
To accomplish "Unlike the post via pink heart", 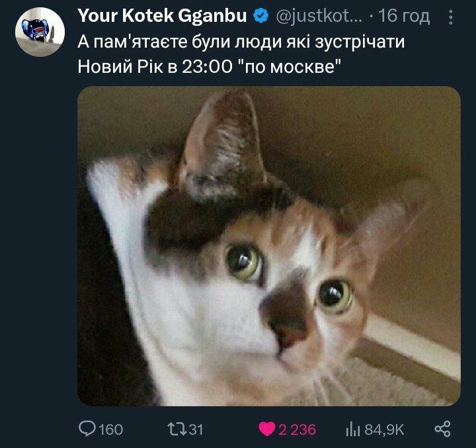I will (267, 429).
